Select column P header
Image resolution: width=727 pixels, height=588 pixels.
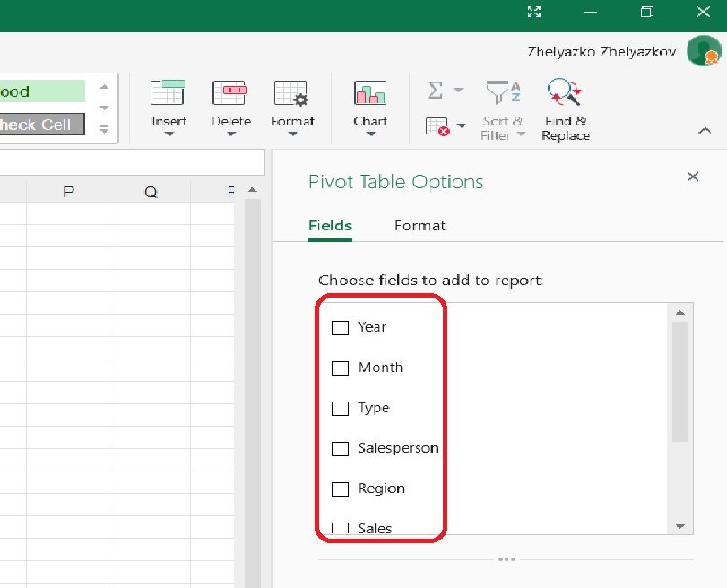point(68,192)
